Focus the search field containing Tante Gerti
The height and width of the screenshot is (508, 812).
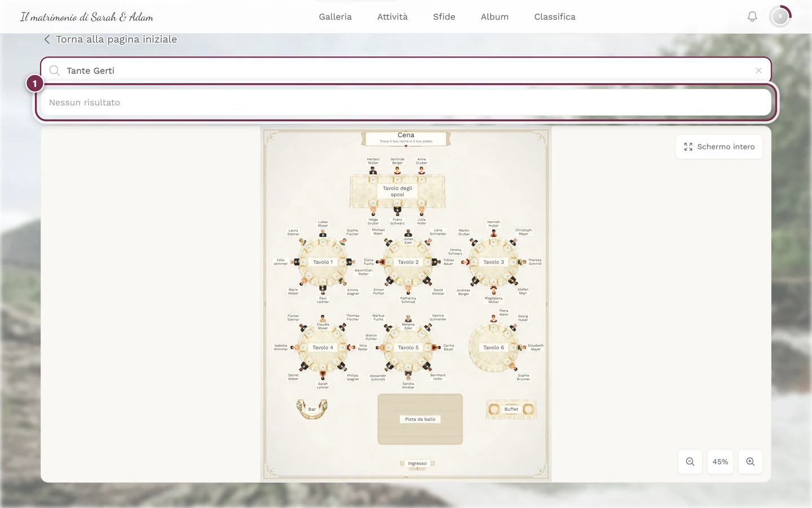tap(405, 71)
